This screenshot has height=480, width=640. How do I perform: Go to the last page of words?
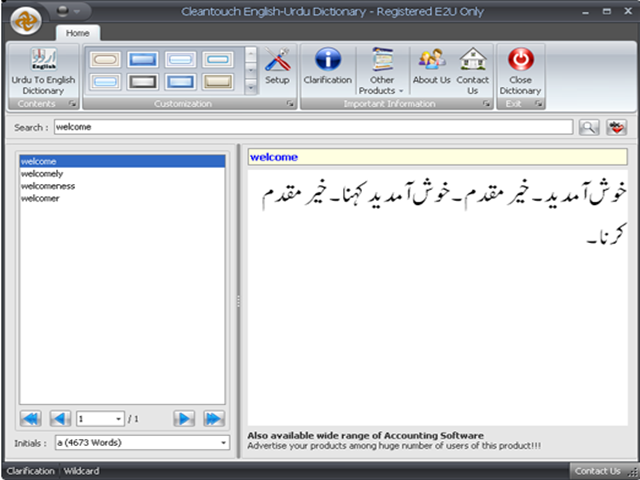214,419
